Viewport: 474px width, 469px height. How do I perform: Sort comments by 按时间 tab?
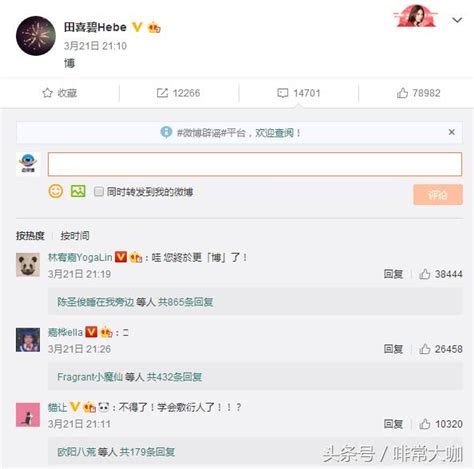(x=75, y=236)
